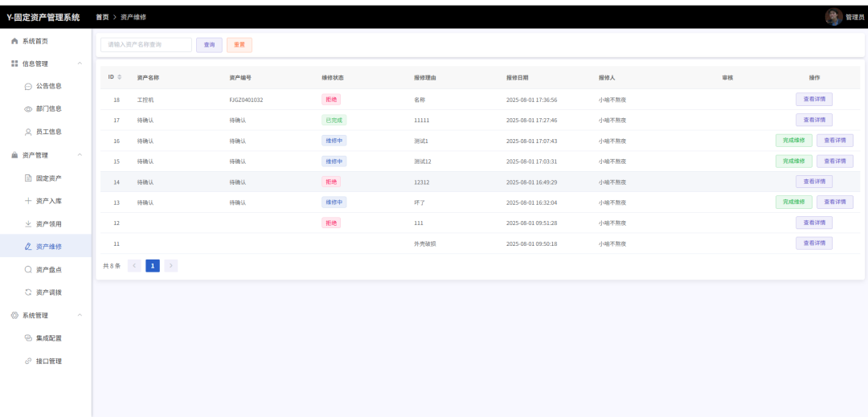
Task: Click the magnifier icon beside 资产盘点
Action: 28,269
